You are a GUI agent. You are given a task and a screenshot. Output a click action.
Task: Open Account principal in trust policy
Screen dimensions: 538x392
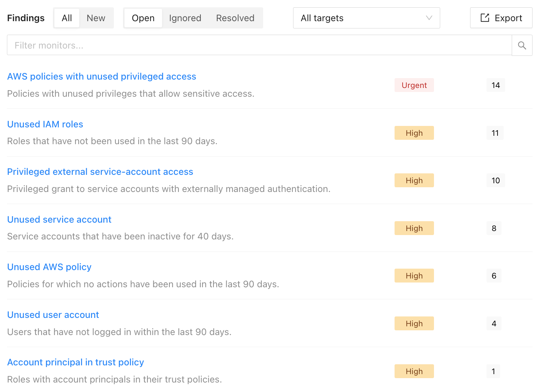pos(76,362)
